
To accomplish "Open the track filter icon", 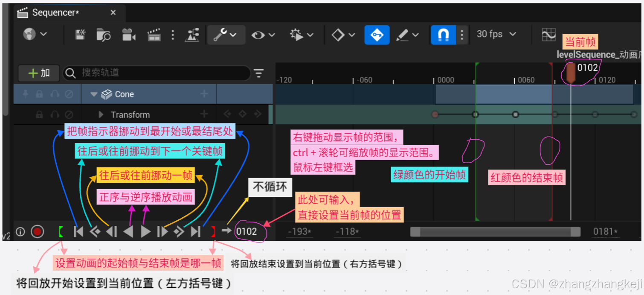I will 259,73.
